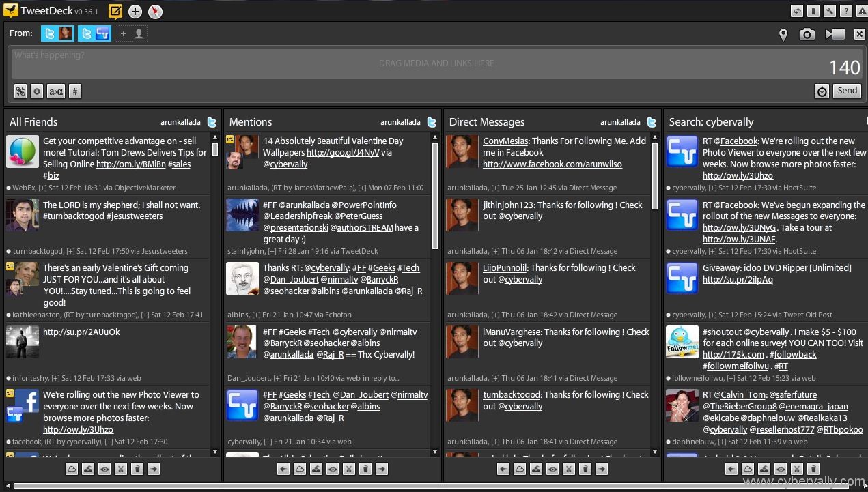Click scroll-down arrow of Mentions column
The width and height of the screenshot is (868, 492).
click(x=435, y=452)
